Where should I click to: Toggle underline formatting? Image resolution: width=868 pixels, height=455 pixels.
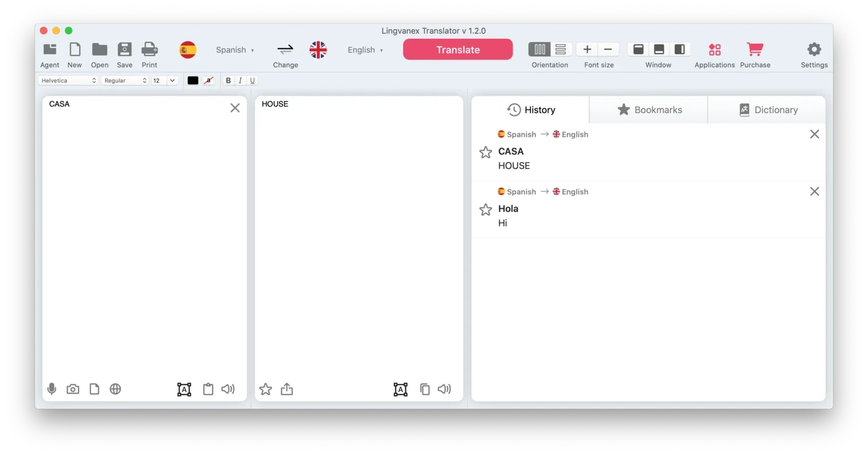[x=252, y=81]
